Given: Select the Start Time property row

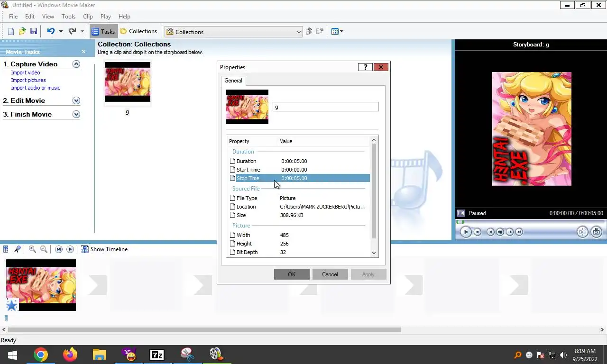Looking at the screenshot, I should click(299, 170).
